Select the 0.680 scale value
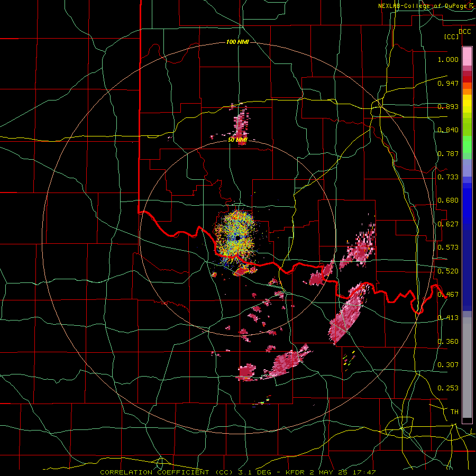 point(448,200)
